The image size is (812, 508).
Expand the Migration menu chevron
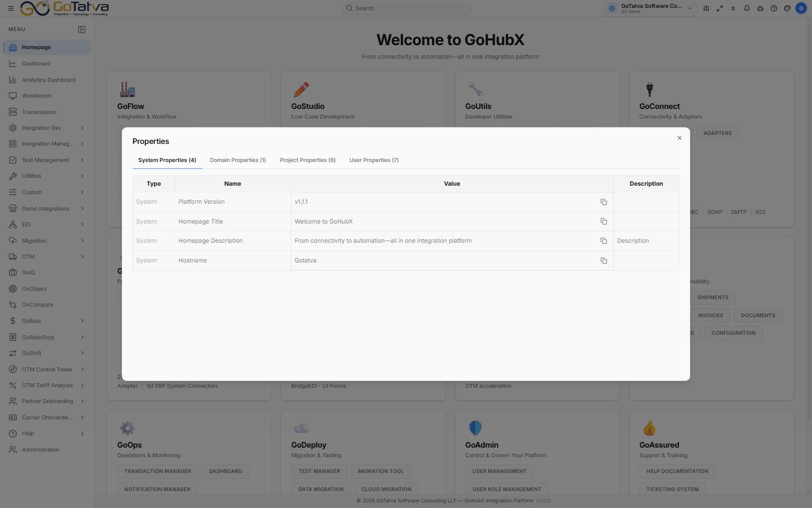(x=82, y=241)
